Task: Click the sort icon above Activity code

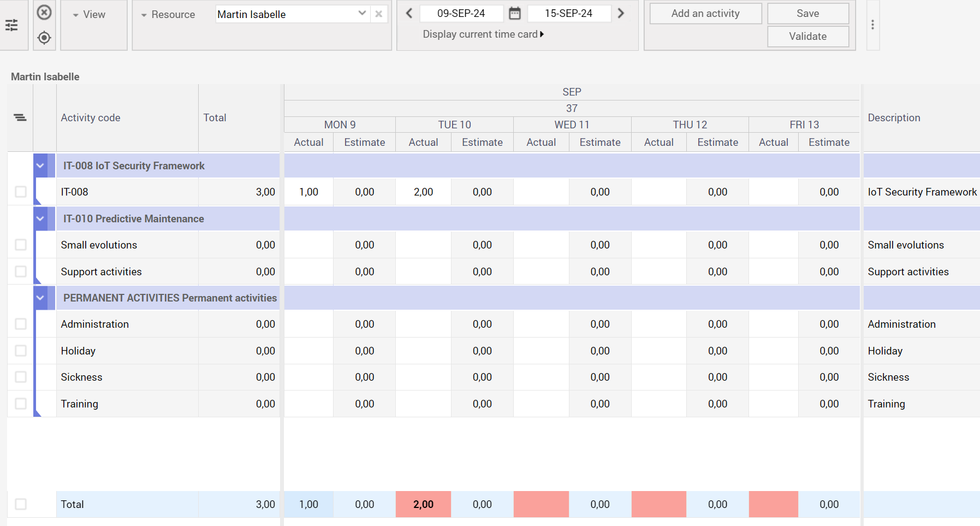Action: 20,117
